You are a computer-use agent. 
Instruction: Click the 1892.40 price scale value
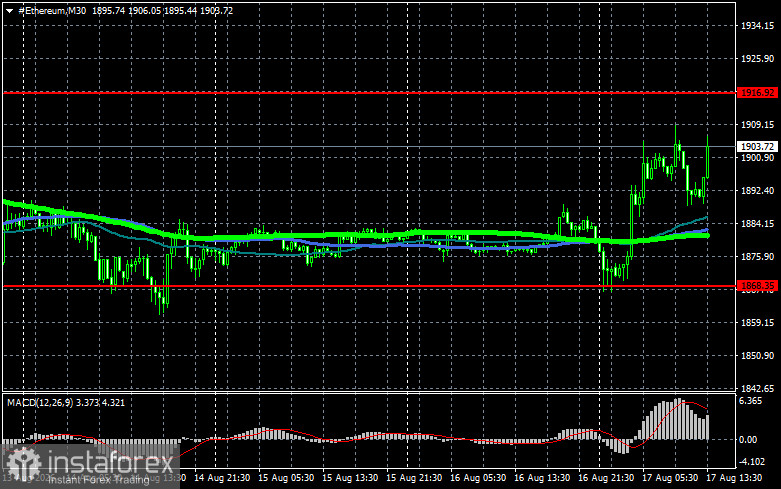[758, 191]
